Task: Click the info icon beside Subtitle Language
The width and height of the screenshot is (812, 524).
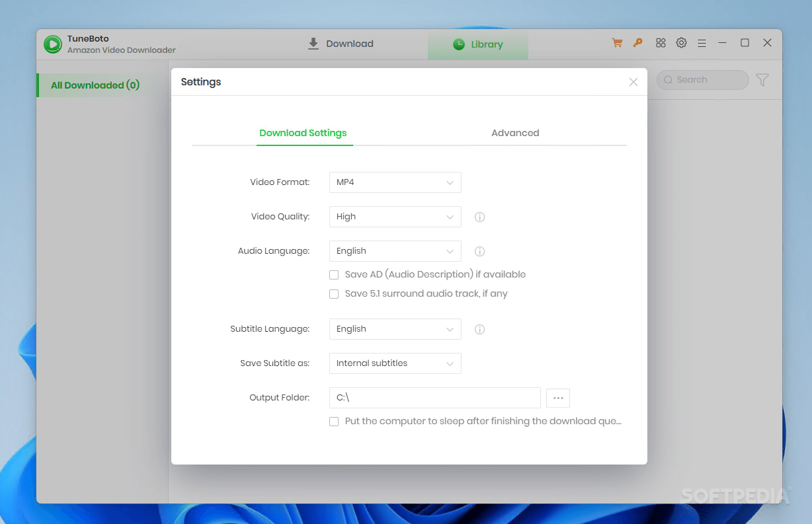Action: (480, 329)
